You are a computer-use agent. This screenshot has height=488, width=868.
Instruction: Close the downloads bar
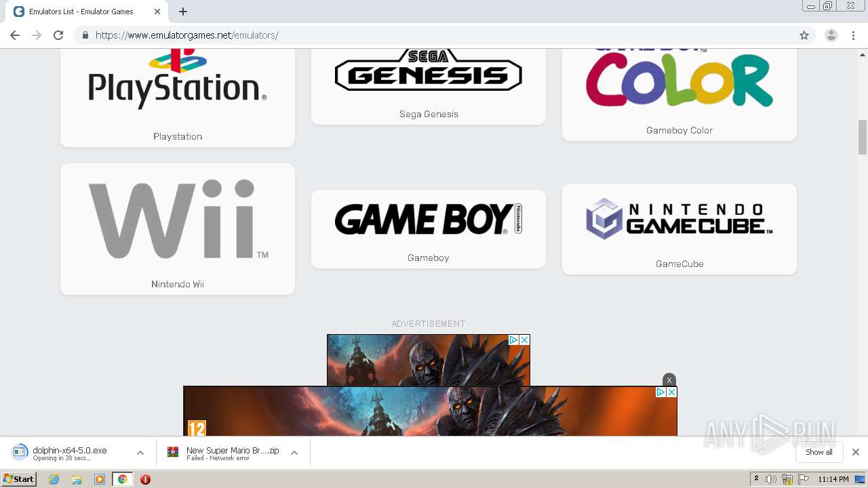(x=856, y=452)
